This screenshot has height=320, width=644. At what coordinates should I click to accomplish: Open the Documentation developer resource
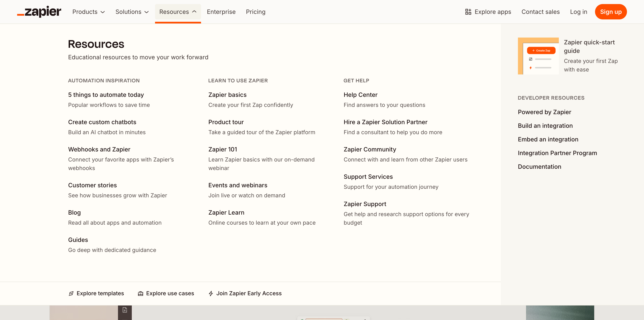click(539, 167)
